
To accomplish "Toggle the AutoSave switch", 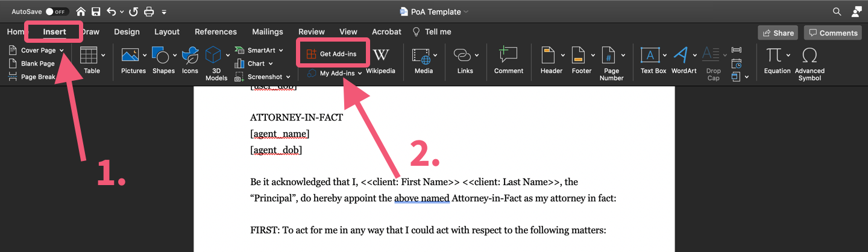I will 57,11.
